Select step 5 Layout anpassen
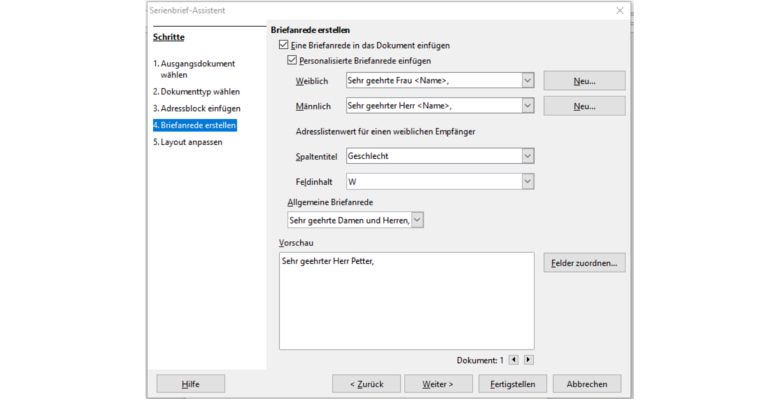768x400 pixels. pyautogui.click(x=188, y=142)
